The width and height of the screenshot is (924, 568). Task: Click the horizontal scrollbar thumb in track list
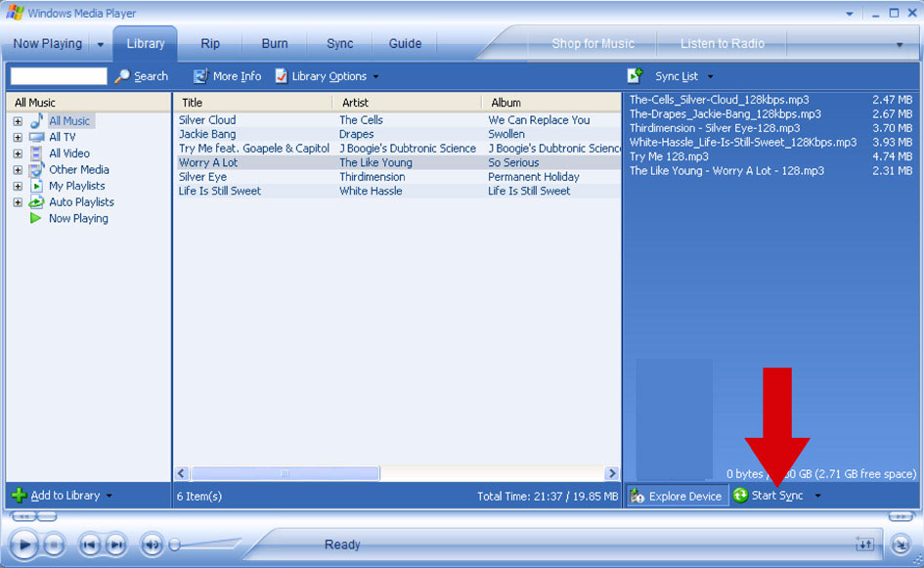point(286,473)
